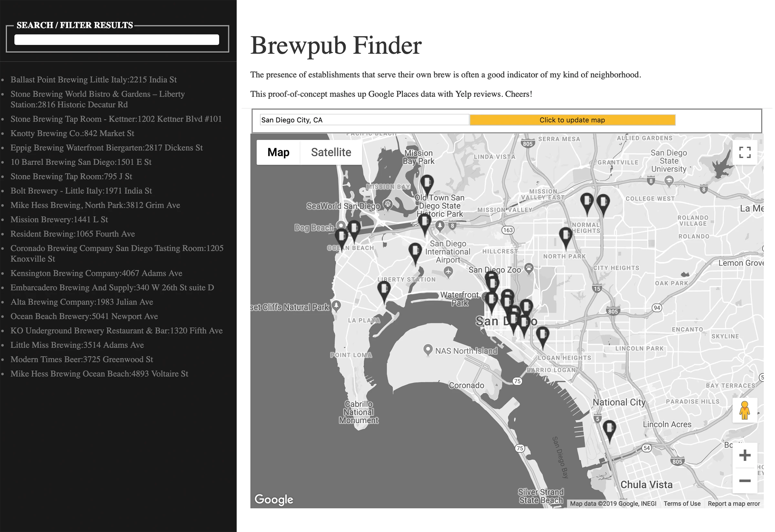The width and height of the screenshot is (775, 532).
Task: Click Knotty Brewing Co listing
Action: tap(73, 133)
